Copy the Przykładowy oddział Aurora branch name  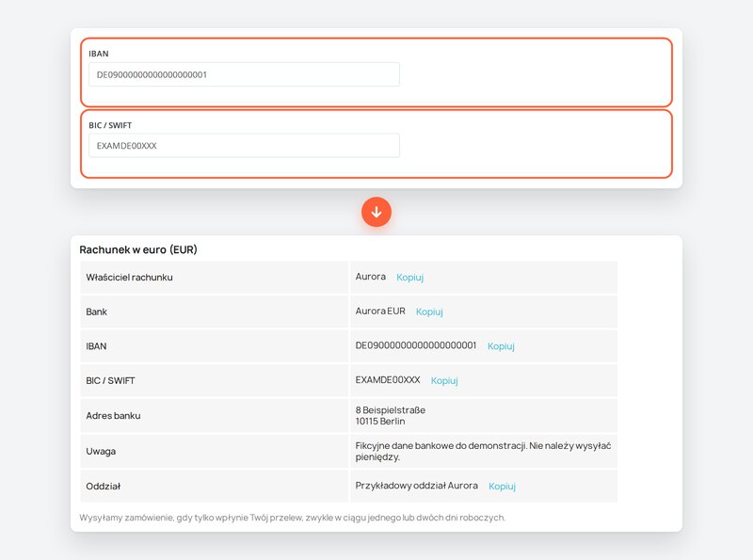[502, 486]
